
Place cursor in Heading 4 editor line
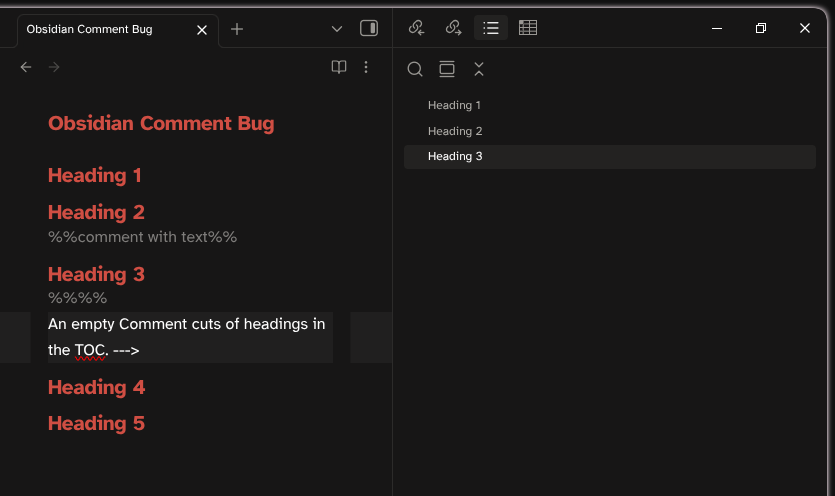pos(97,387)
